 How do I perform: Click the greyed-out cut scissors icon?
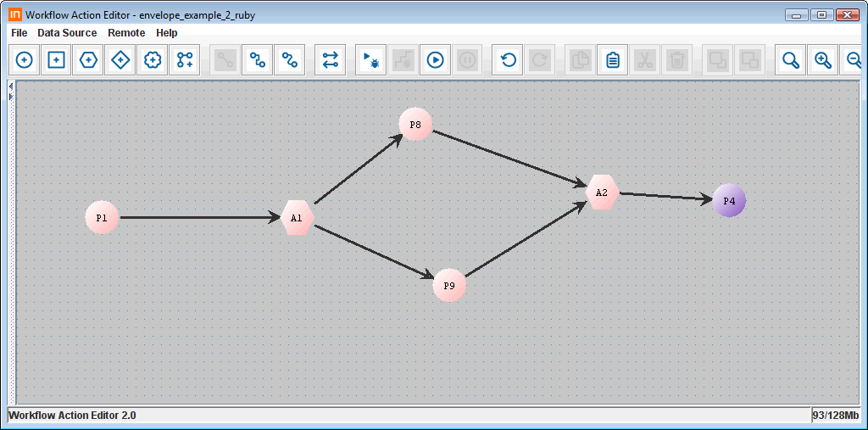pyautogui.click(x=644, y=60)
